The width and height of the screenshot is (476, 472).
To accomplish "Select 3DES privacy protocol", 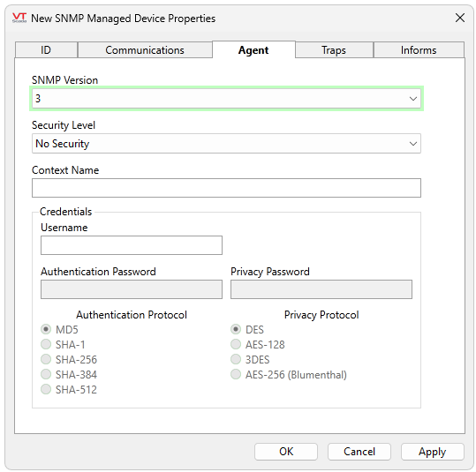I will [x=250, y=359].
